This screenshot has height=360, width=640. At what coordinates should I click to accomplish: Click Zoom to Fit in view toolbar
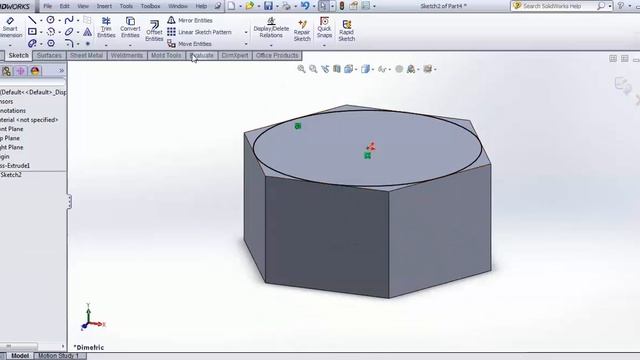301,69
